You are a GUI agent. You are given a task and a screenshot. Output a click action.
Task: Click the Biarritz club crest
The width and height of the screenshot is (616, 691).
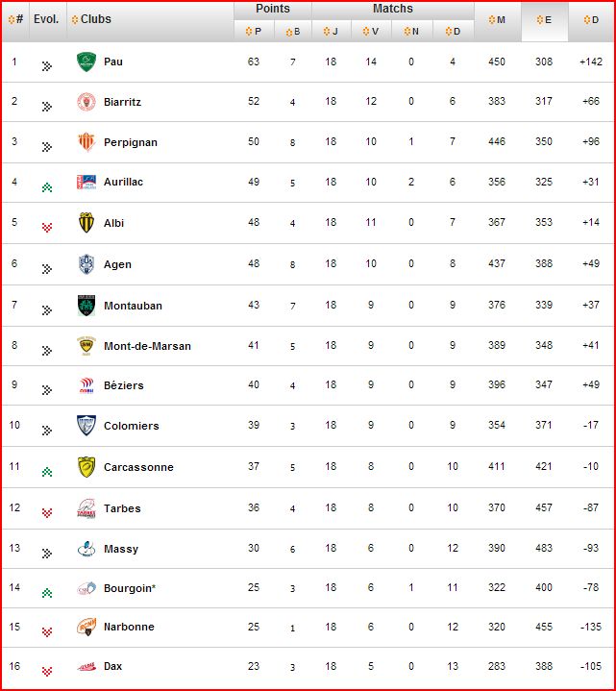(x=86, y=102)
